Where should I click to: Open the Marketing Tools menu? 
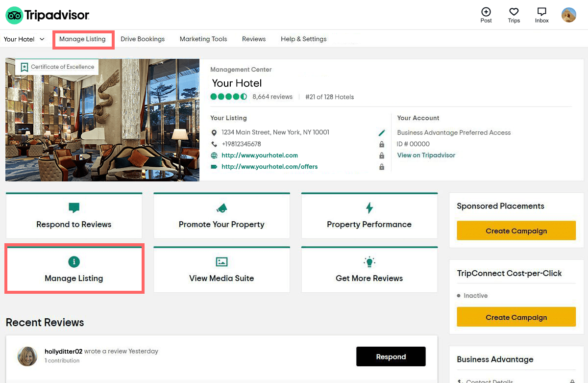click(203, 39)
